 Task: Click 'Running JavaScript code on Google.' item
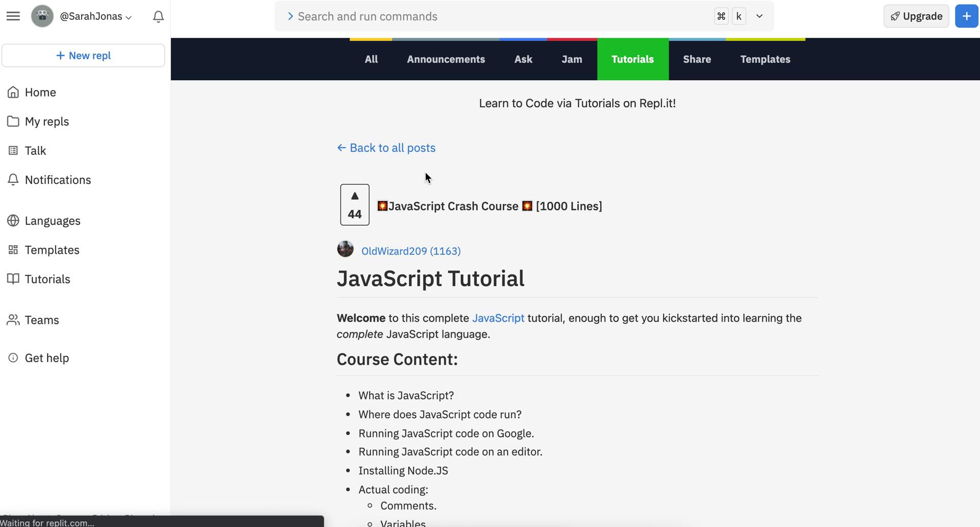446,434
